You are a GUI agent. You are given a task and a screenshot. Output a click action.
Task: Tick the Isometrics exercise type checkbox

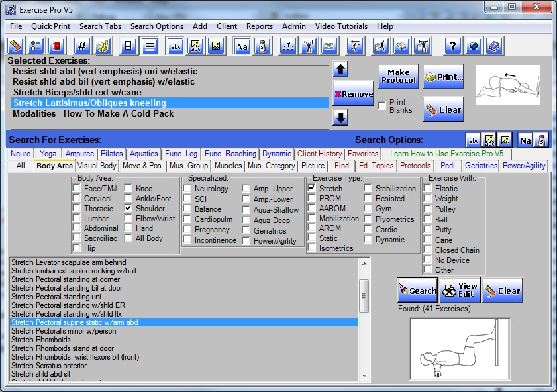click(311, 248)
